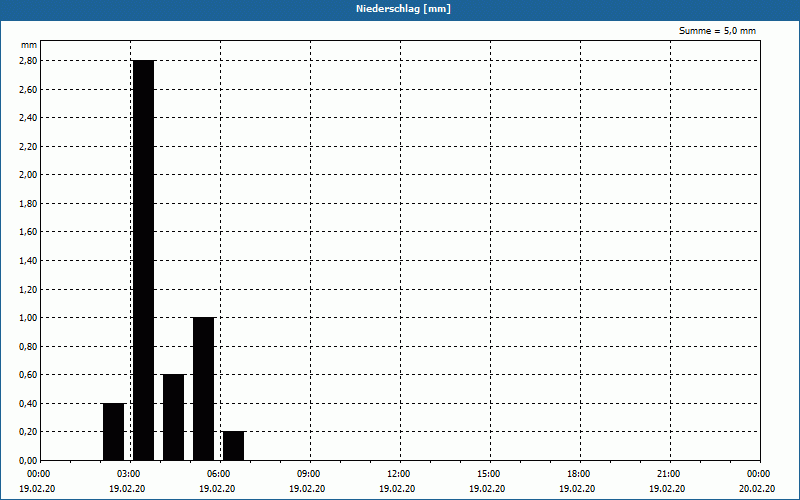
Task: Select the 0,40 mm bar before 03:00
Action: pyautogui.click(x=113, y=431)
